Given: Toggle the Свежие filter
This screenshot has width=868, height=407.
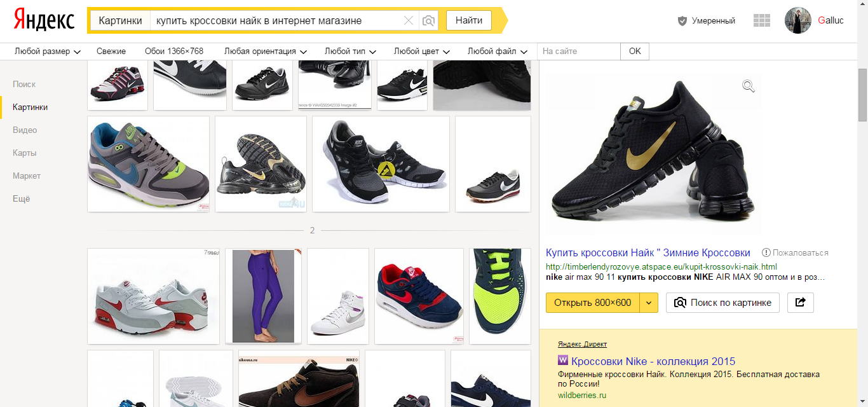Looking at the screenshot, I should pos(111,52).
